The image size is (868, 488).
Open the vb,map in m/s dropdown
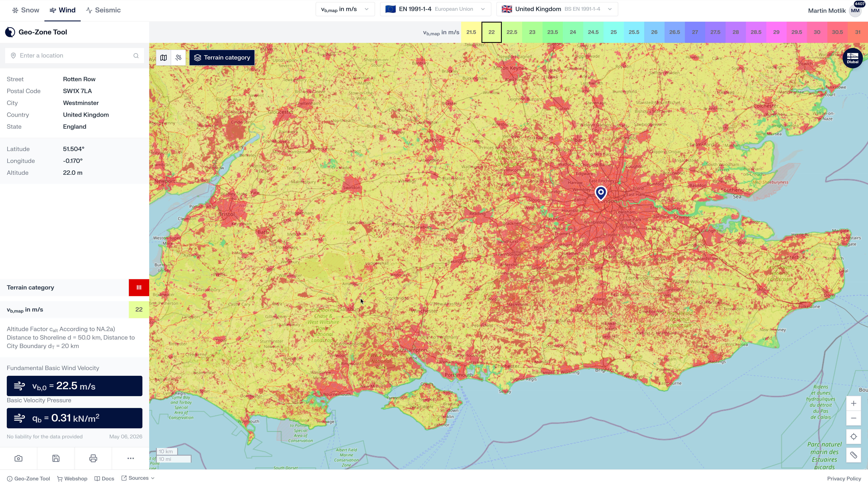345,9
